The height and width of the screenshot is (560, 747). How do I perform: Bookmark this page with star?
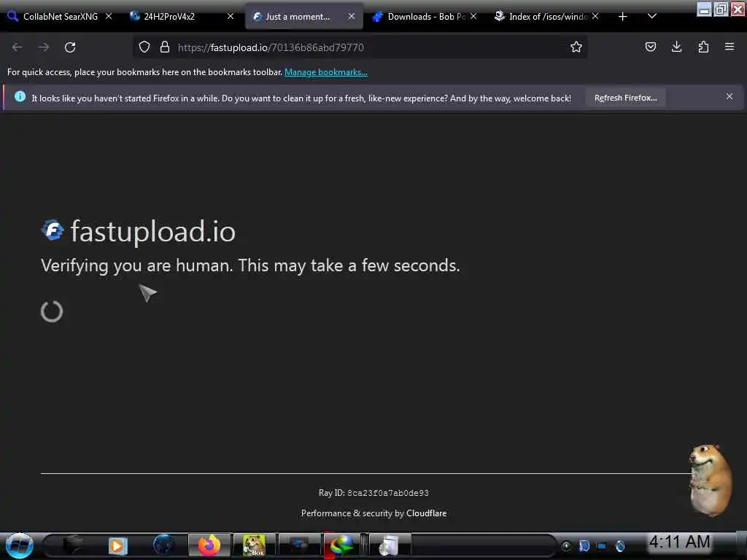coord(576,47)
